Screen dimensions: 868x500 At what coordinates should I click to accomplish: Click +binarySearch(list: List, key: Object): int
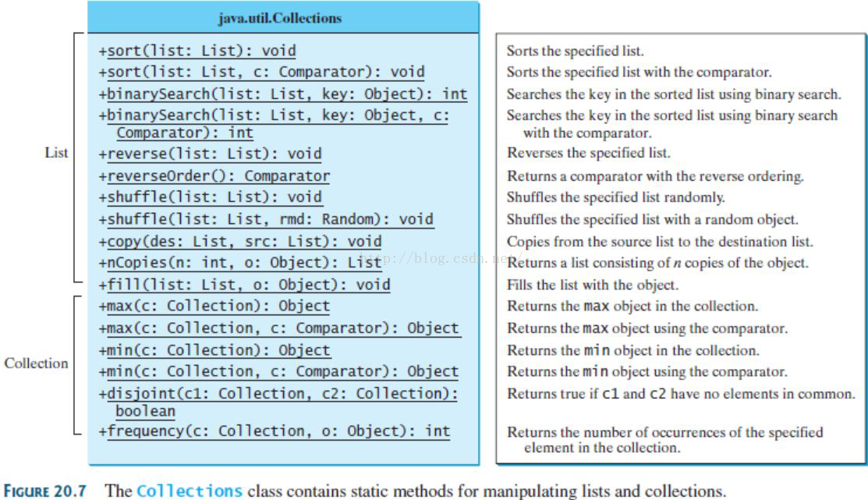pos(283,94)
